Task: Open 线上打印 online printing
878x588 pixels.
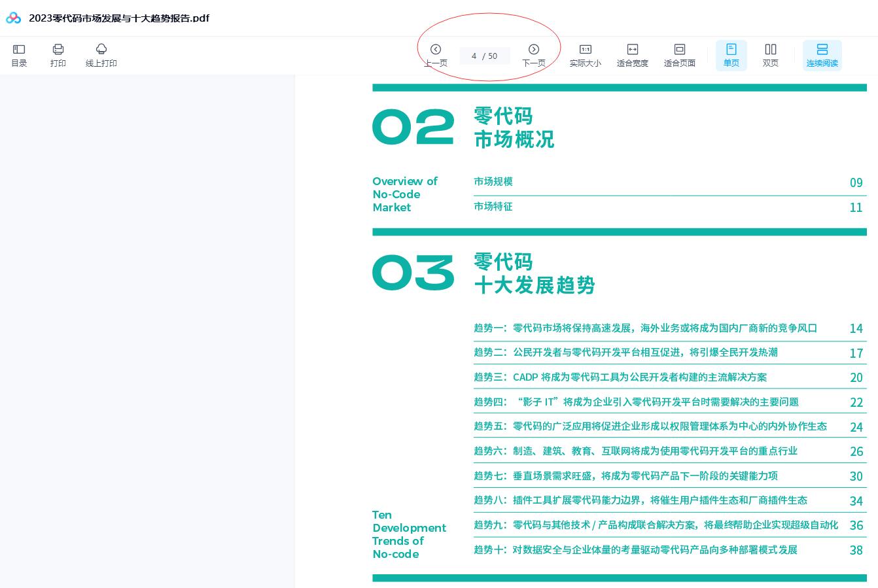Action: (101, 55)
